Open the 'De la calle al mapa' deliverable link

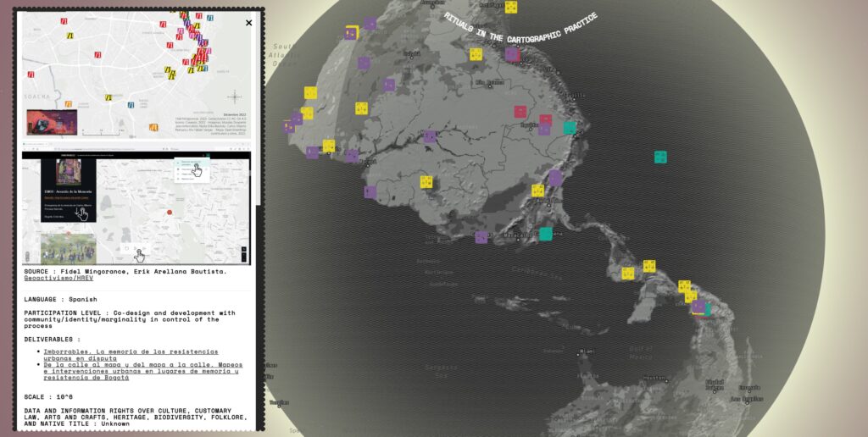[142, 371]
